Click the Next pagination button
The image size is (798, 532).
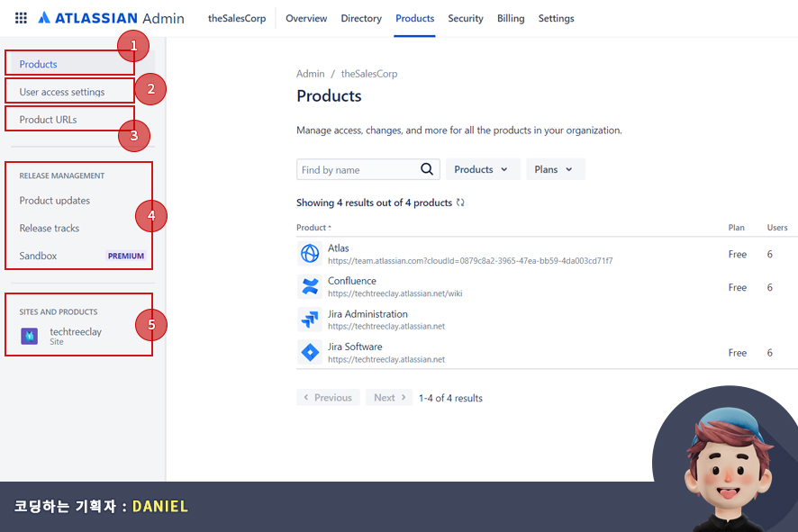coord(389,397)
